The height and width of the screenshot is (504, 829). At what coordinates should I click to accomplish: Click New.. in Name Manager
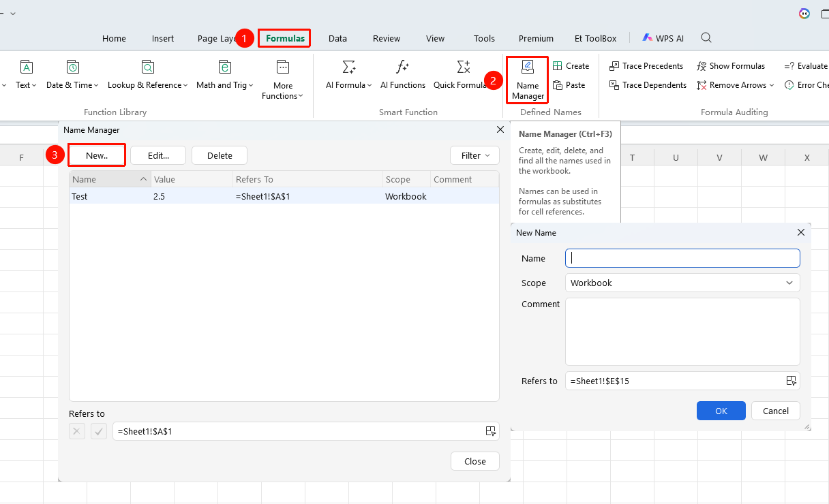97,155
